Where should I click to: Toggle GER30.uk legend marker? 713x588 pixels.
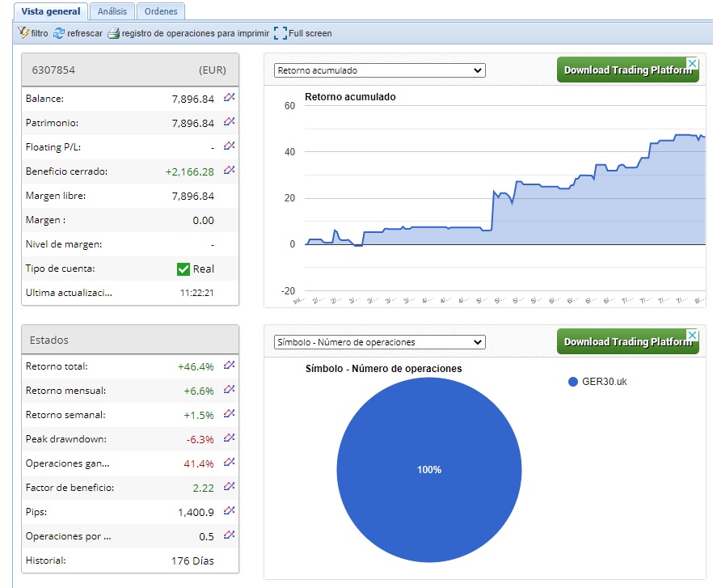pos(573,382)
